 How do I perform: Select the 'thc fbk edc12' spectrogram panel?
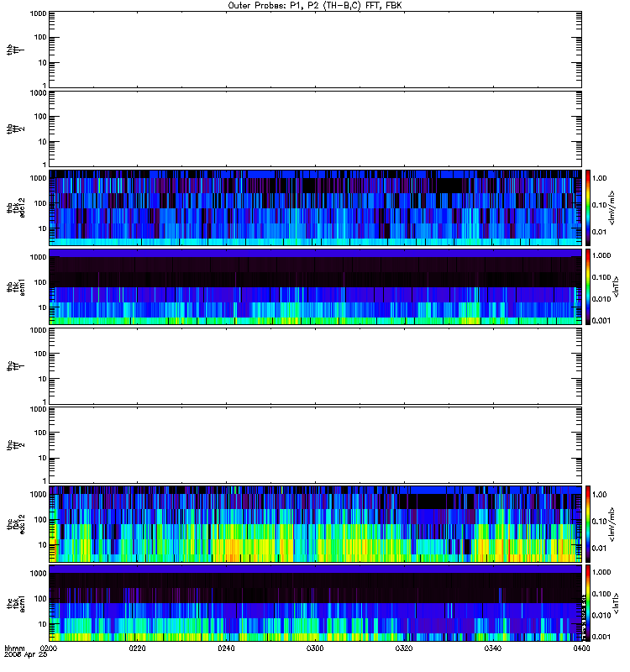316,524
